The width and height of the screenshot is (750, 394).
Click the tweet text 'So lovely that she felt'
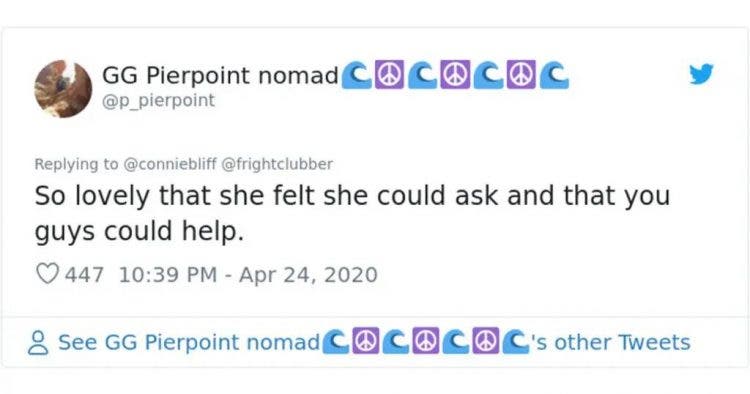coord(172,196)
